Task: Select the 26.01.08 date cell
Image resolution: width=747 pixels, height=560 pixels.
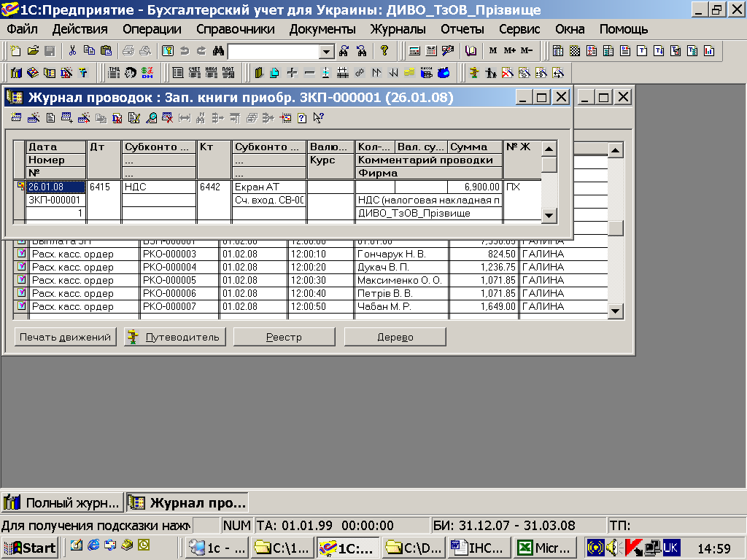Action: point(55,187)
